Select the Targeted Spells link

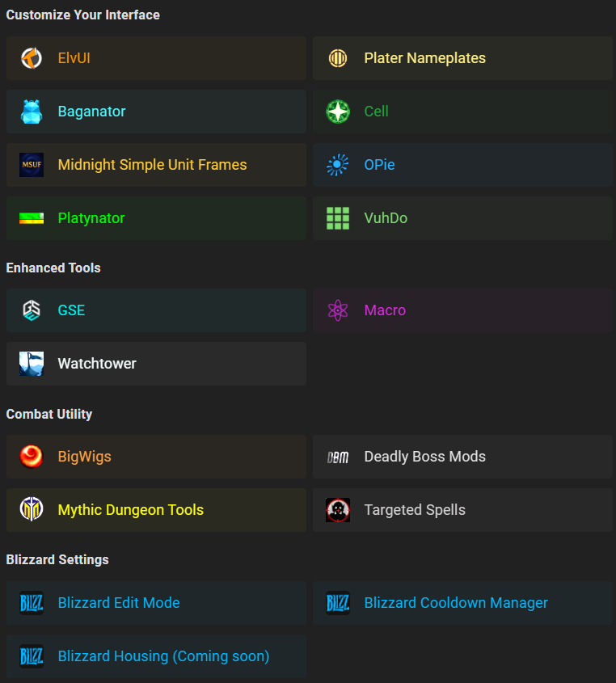462,510
